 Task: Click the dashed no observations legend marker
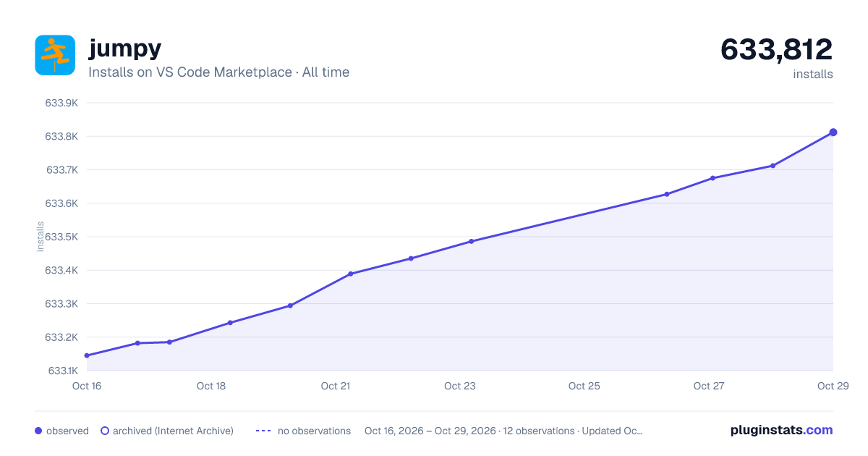pos(263,431)
